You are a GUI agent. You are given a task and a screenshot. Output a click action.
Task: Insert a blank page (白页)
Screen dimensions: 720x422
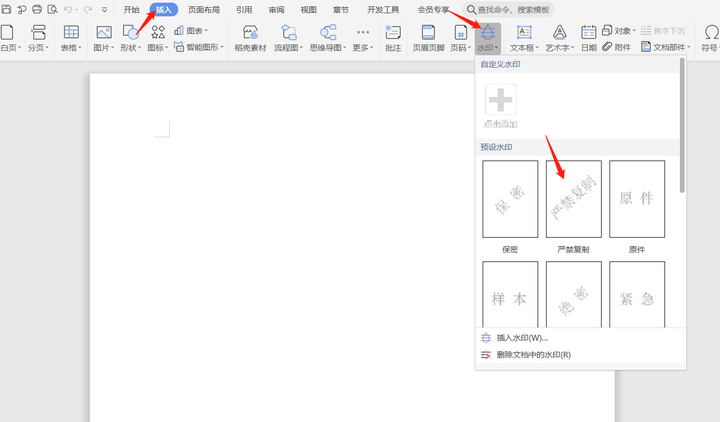[10, 38]
